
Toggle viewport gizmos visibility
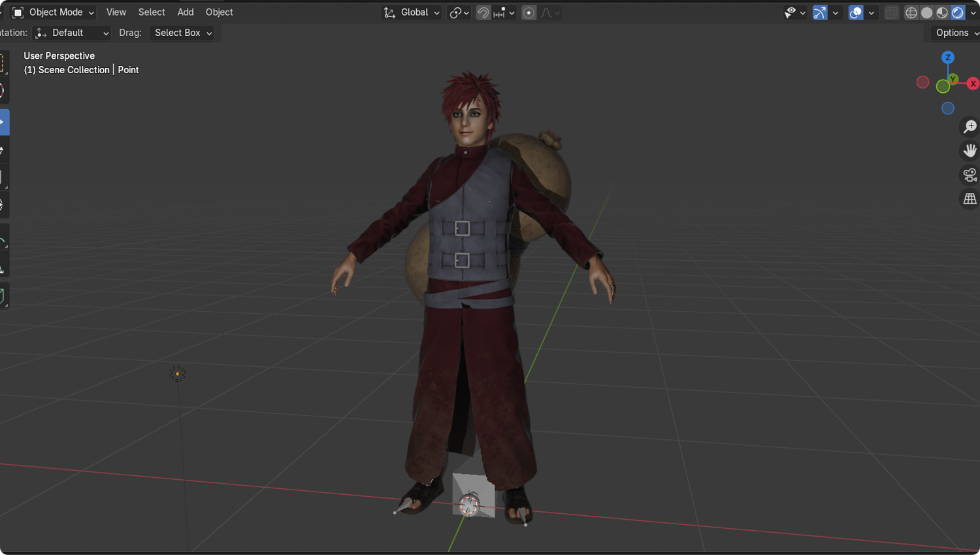[820, 12]
